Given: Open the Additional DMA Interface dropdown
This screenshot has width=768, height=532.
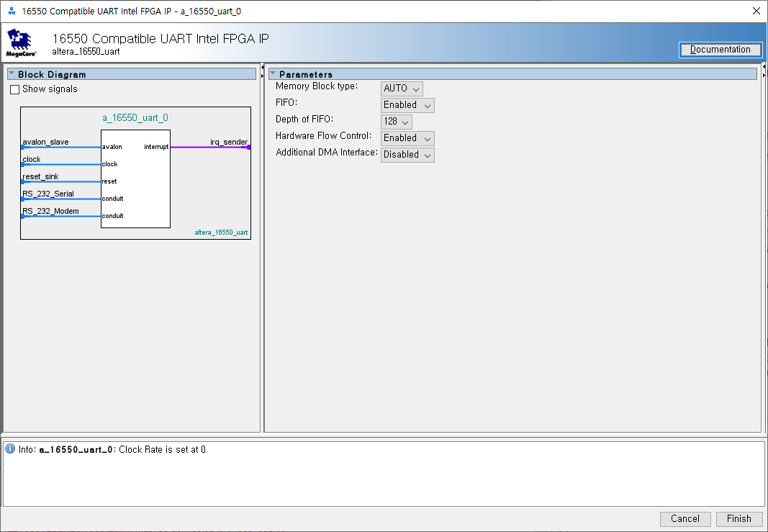Looking at the screenshot, I should pos(407,155).
